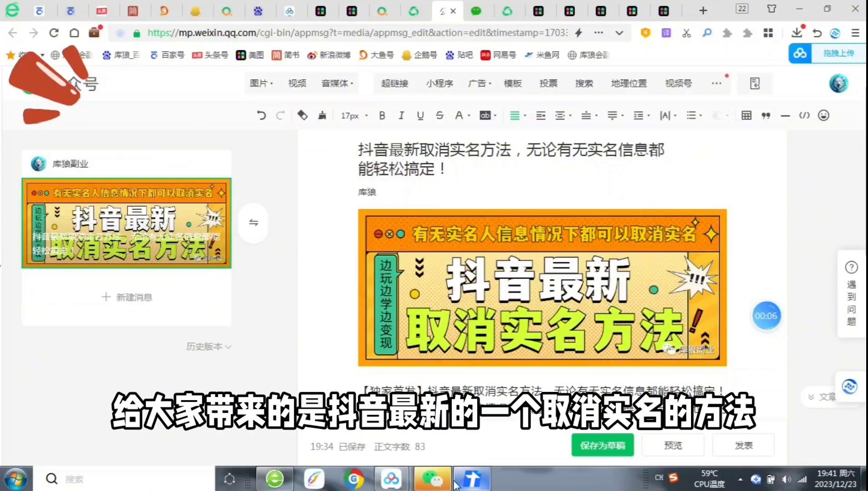This screenshot has height=491, width=868.
Task: Open the green text alignment dropdown
Action: [518, 115]
